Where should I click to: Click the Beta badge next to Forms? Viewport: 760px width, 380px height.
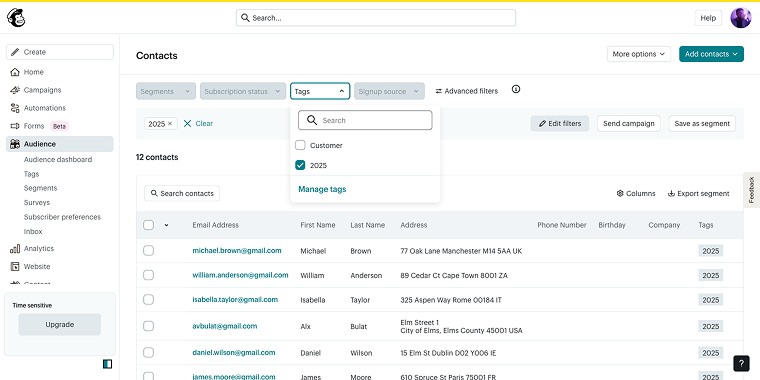tap(60, 126)
